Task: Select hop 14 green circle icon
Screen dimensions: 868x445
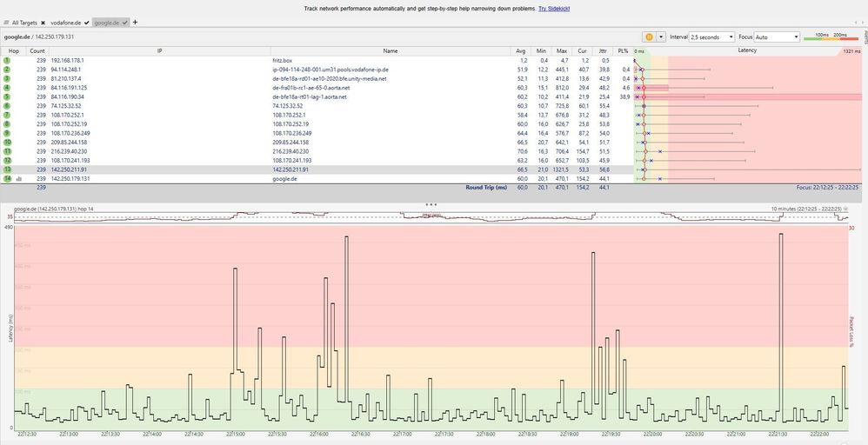Action: 7,179
